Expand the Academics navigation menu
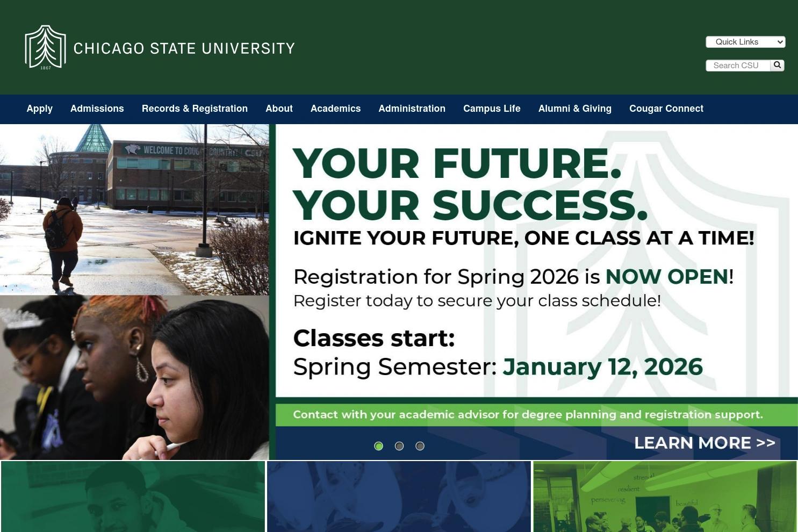798x532 pixels. click(x=336, y=109)
